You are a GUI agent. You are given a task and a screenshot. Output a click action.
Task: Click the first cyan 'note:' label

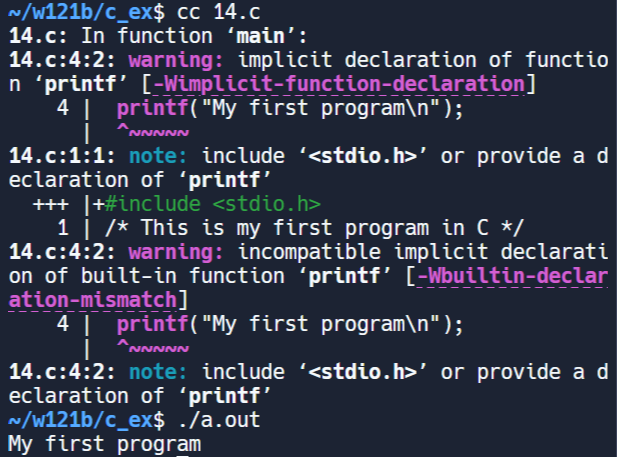[x=158, y=156]
